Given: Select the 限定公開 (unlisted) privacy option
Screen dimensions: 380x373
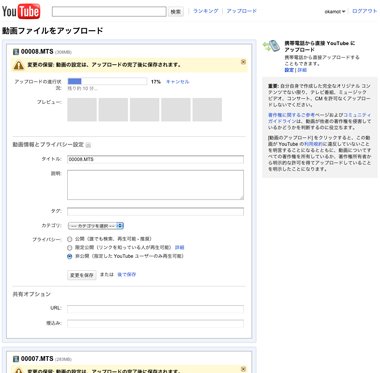Looking at the screenshot, I should pyautogui.click(x=70, y=248).
